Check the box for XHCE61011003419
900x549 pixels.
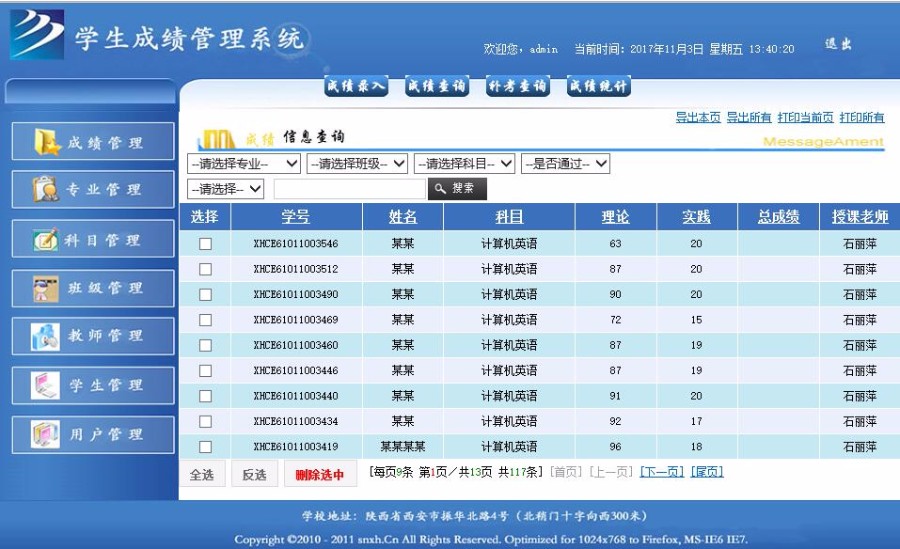pyautogui.click(x=205, y=446)
